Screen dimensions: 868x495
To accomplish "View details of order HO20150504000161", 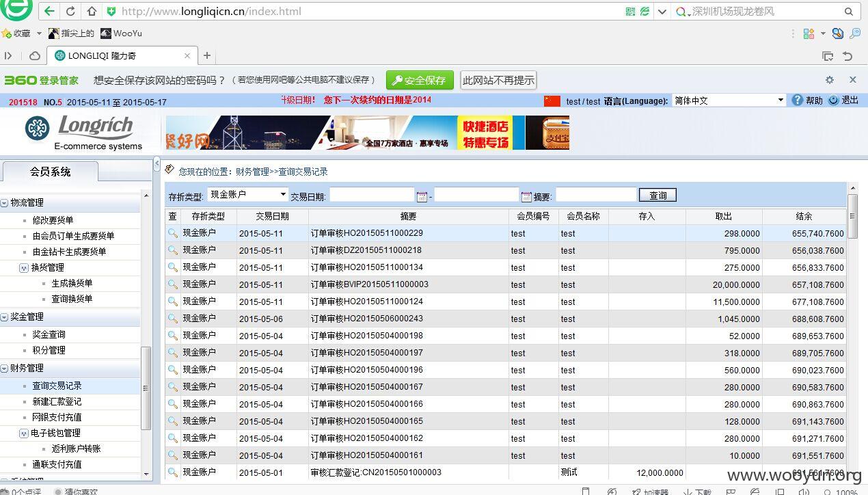I will pyautogui.click(x=173, y=455).
